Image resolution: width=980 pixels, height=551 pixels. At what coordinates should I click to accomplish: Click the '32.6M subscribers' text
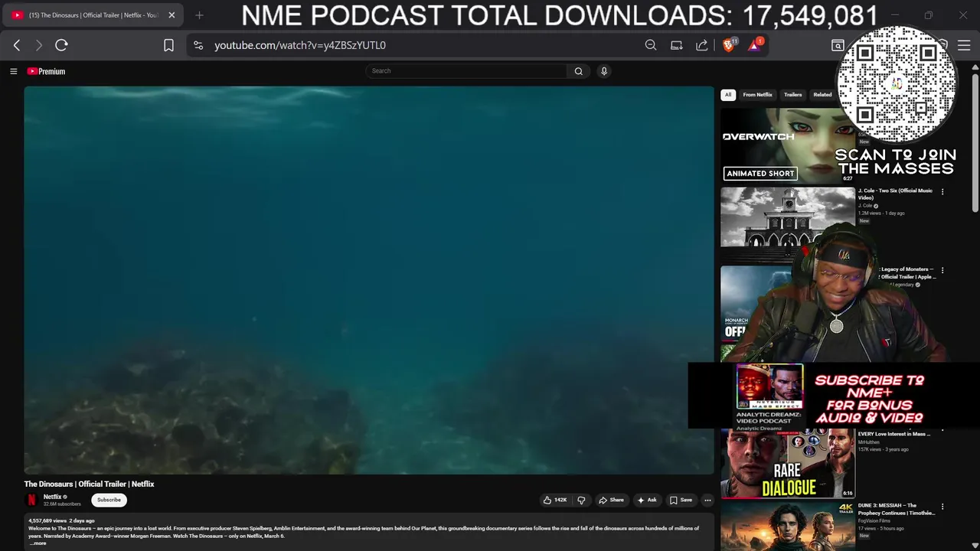coord(62,504)
